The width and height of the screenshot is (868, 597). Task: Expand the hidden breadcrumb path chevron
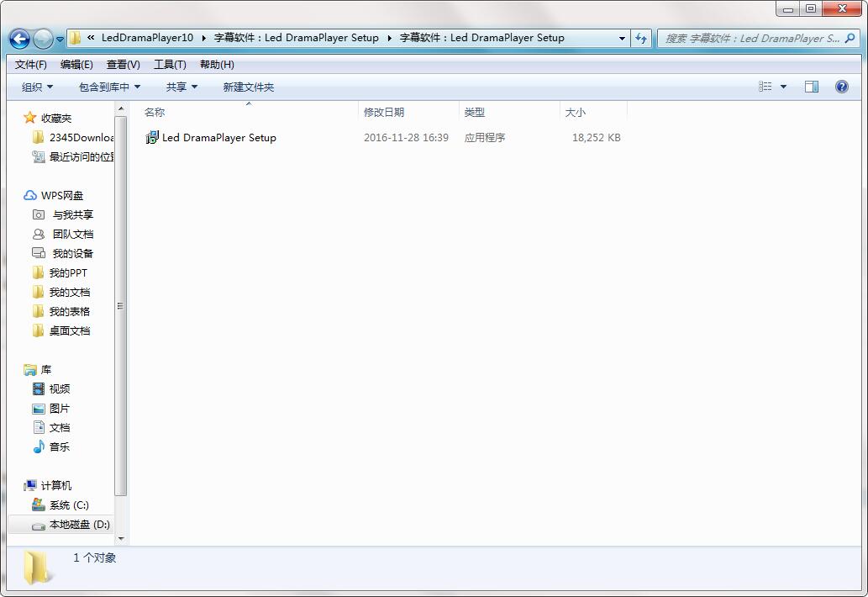click(x=91, y=38)
